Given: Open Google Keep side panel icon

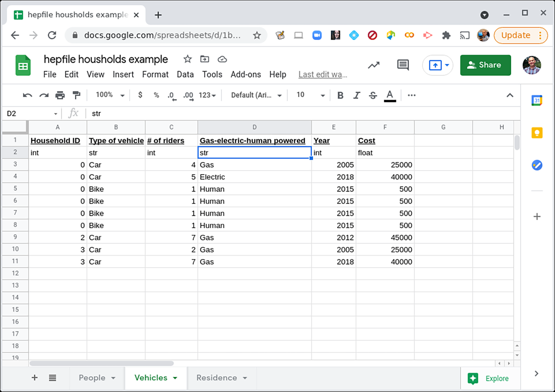Looking at the screenshot, I should pos(537,133).
